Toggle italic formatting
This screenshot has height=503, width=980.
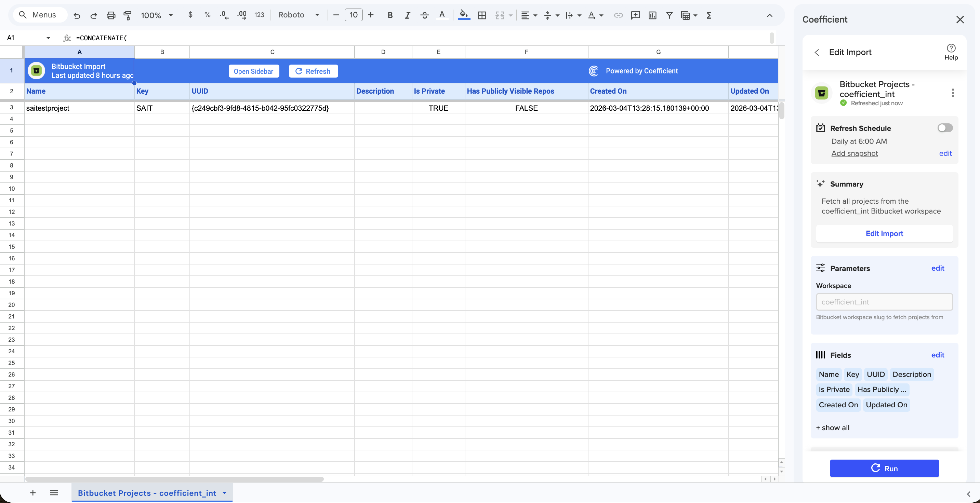(408, 15)
